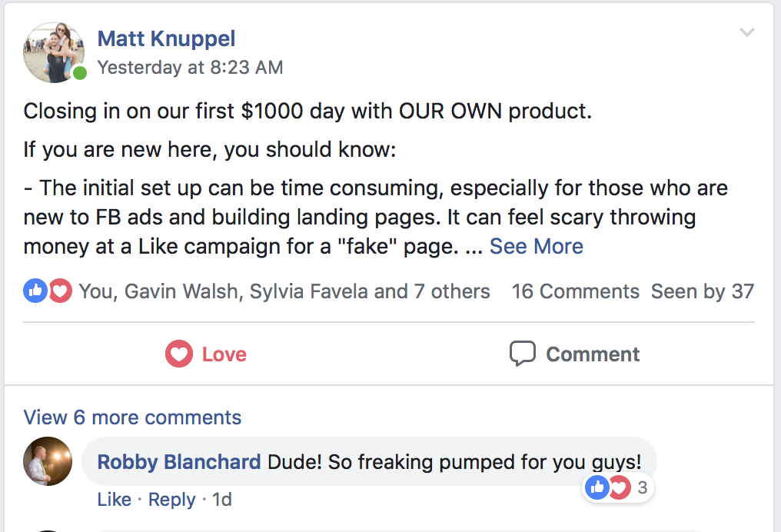Open the post options chevron menu

[746, 32]
